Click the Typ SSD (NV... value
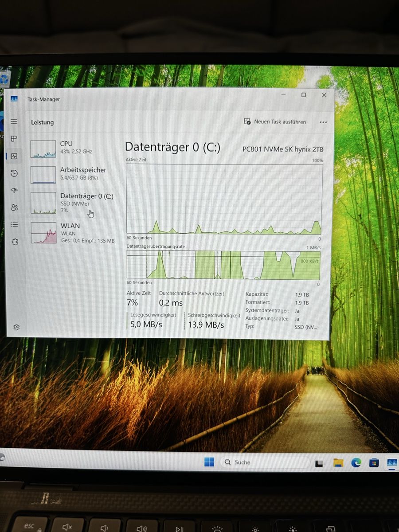The width and height of the screenshot is (399, 532). point(306,327)
